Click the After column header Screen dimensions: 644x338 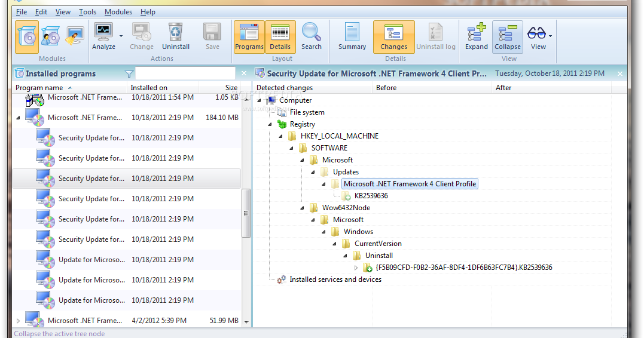pyautogui.click(x=551, y=87)
